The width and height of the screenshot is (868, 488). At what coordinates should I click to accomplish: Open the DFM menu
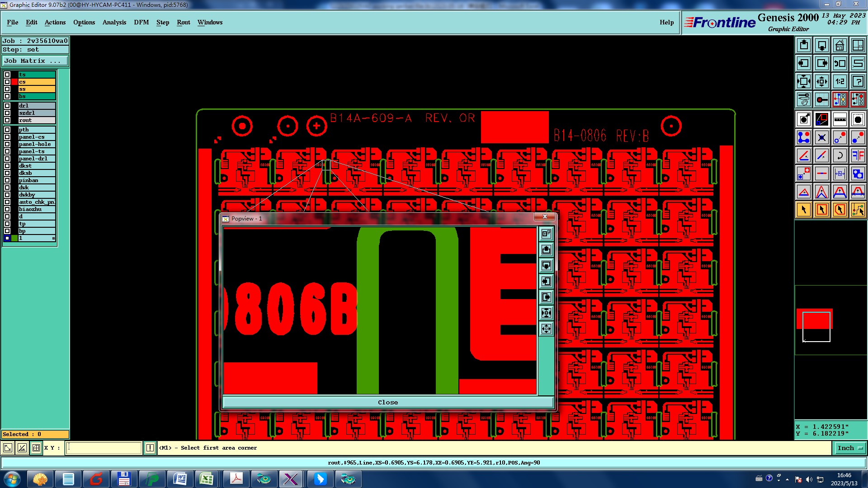pyautogui.click(x=141, y=22)
